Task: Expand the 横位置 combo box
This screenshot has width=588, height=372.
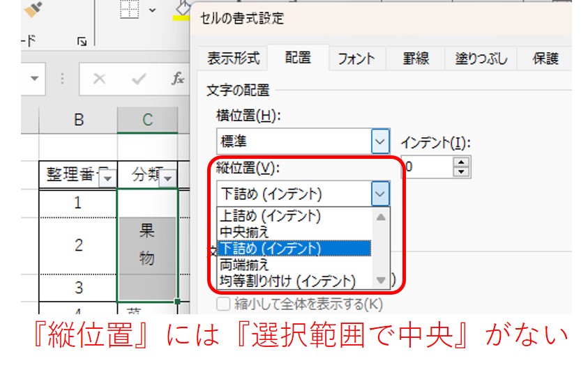Action: [x=380, y=142]
